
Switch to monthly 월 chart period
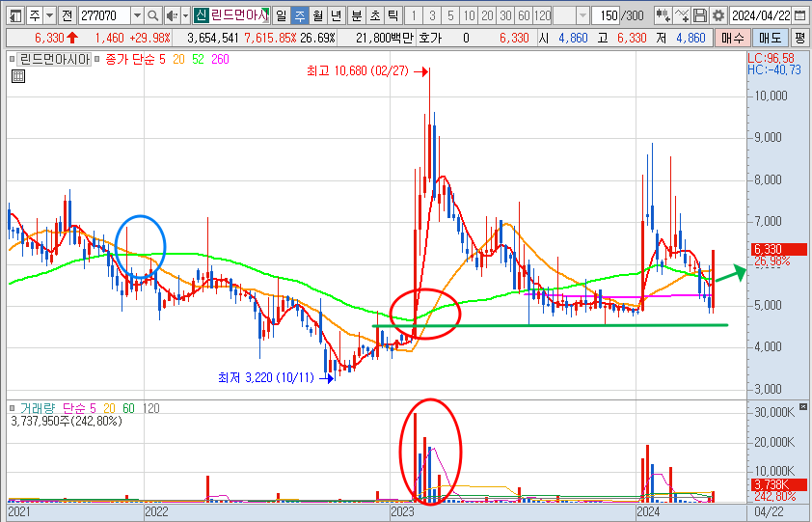[x=318, y=15]
